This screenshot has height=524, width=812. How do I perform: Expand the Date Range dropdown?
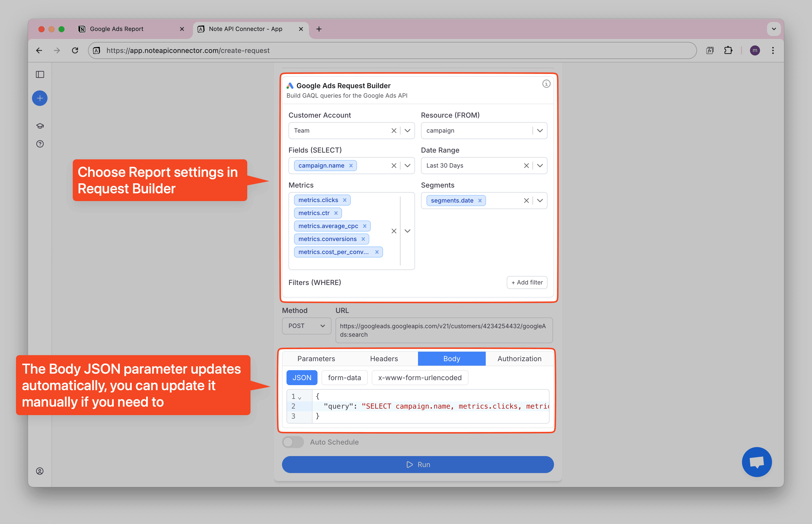540,166
